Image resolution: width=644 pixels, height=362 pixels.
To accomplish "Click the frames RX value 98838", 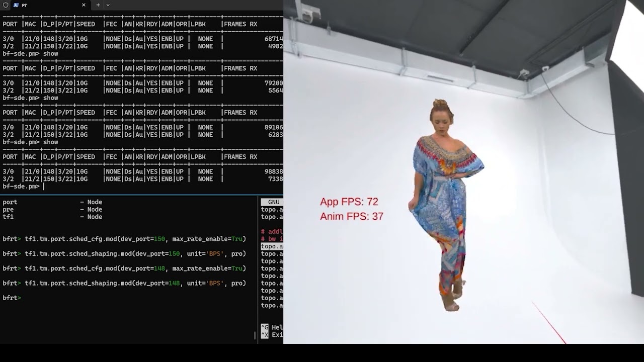I will pyautogui.click(x=274, y=171).
